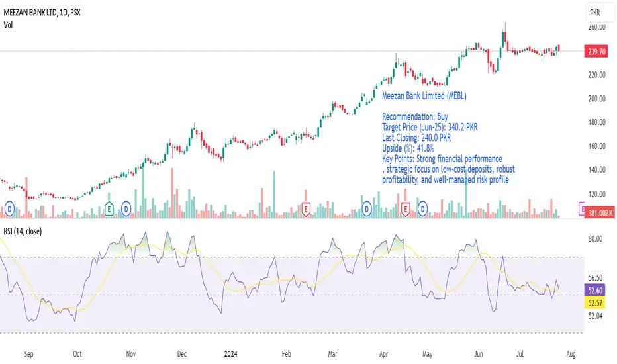Click the Recommendation: Buy annotation line
617x364 pixels.
(414, 117)
